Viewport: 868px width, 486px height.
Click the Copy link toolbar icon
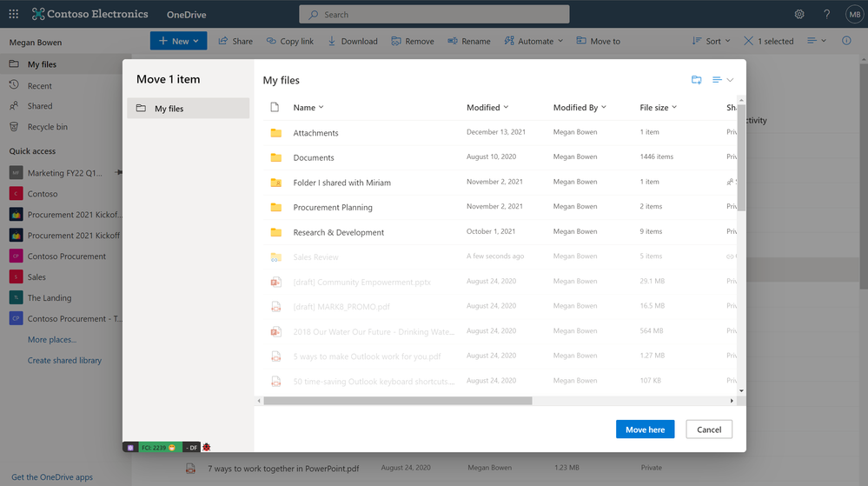(x=271, y=41)
